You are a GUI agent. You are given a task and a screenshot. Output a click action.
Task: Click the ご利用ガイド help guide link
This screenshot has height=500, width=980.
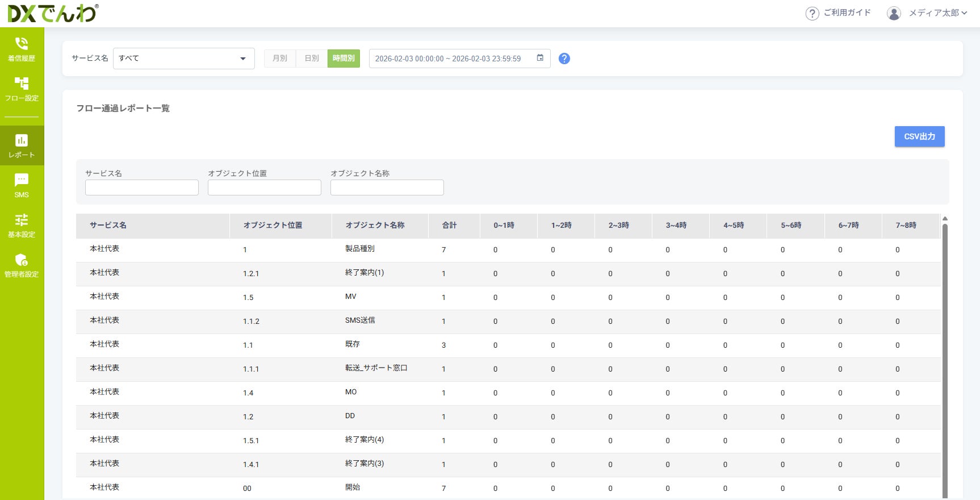click(x=838, y=13)
